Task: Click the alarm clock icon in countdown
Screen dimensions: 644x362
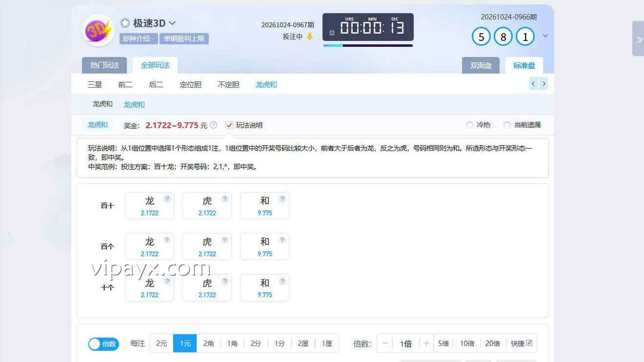Action: 332,33
